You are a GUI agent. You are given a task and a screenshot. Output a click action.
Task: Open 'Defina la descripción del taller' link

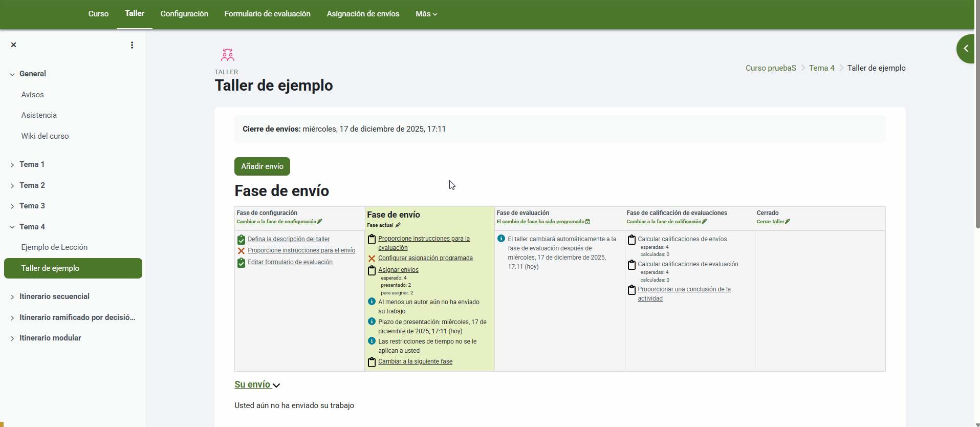click(x=289, y=239)
